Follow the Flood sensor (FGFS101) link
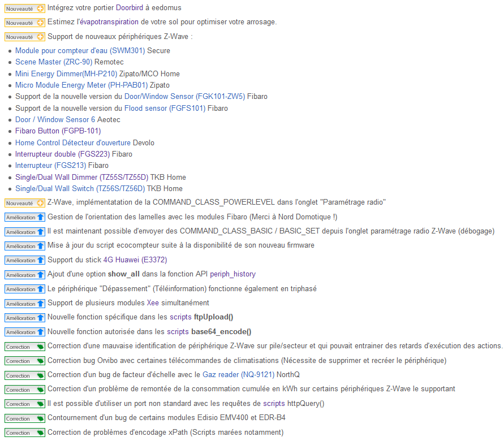The height and width of the screenshot is (441, 504). coord(165,108)
